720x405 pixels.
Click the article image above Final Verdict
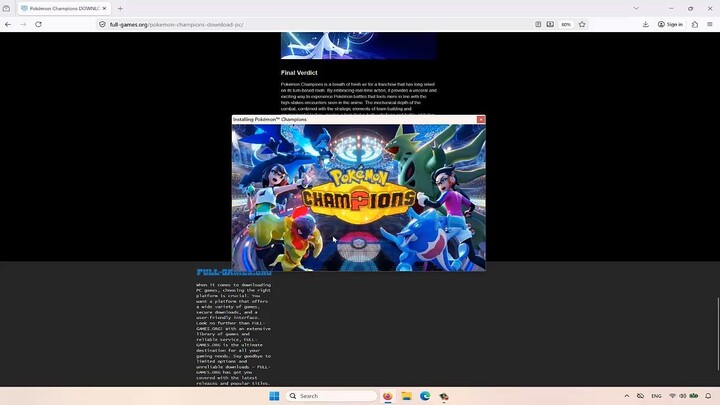[x=358, y=45]
